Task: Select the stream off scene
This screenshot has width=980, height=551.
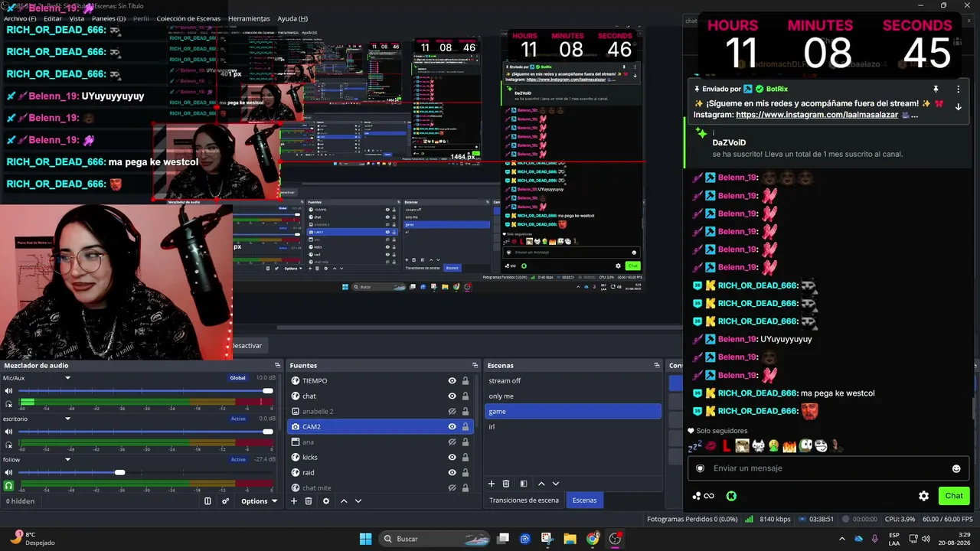Action: pyautogui.click(x=572, y=380)
